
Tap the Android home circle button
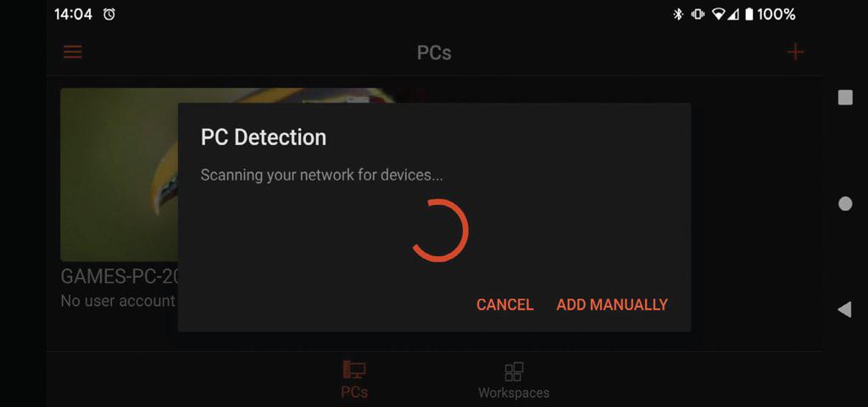click(x=845, y=203)
